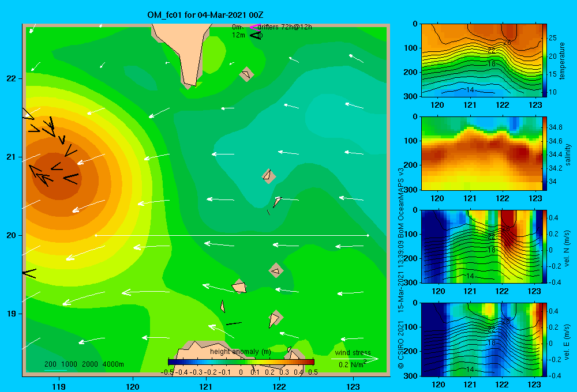The image size is (577, 392).
Task: Click longitude label 121 on main map axis
Action: [x=206, y=387]
